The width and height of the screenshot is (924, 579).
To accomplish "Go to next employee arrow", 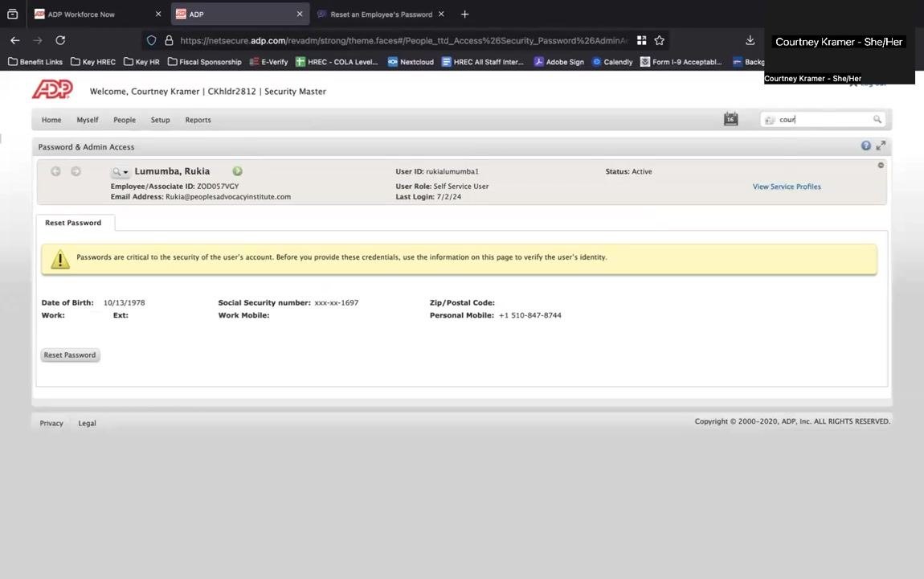I will 76,171.
